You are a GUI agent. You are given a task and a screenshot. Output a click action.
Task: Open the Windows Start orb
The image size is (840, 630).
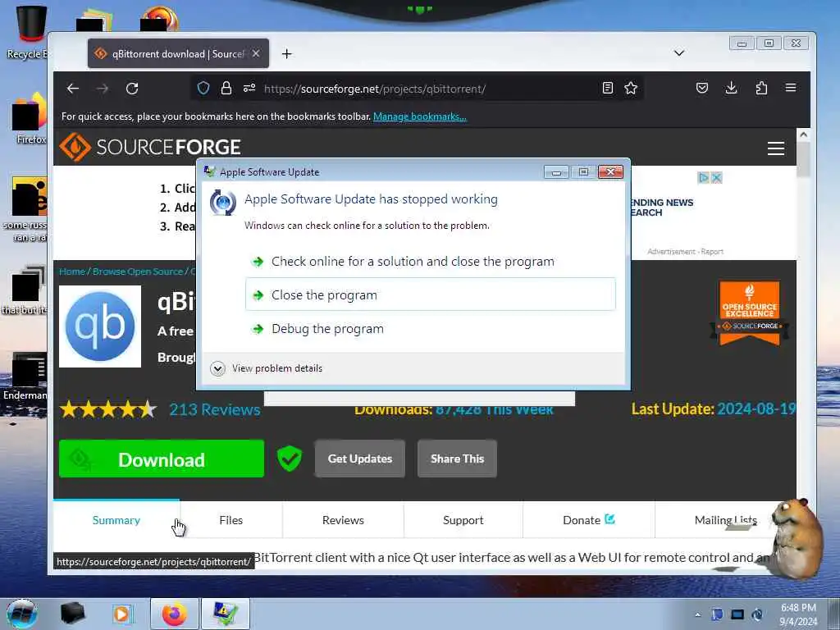click(22, 614)
